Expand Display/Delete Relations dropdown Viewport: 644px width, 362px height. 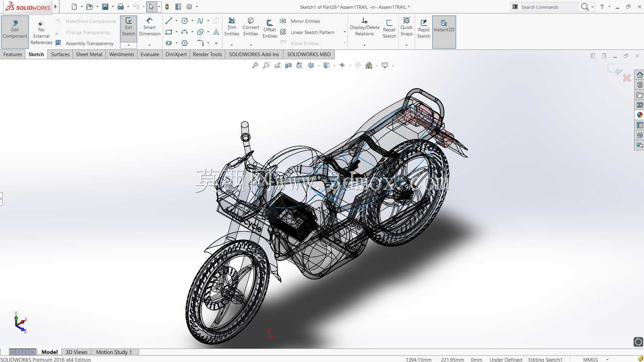364,45
